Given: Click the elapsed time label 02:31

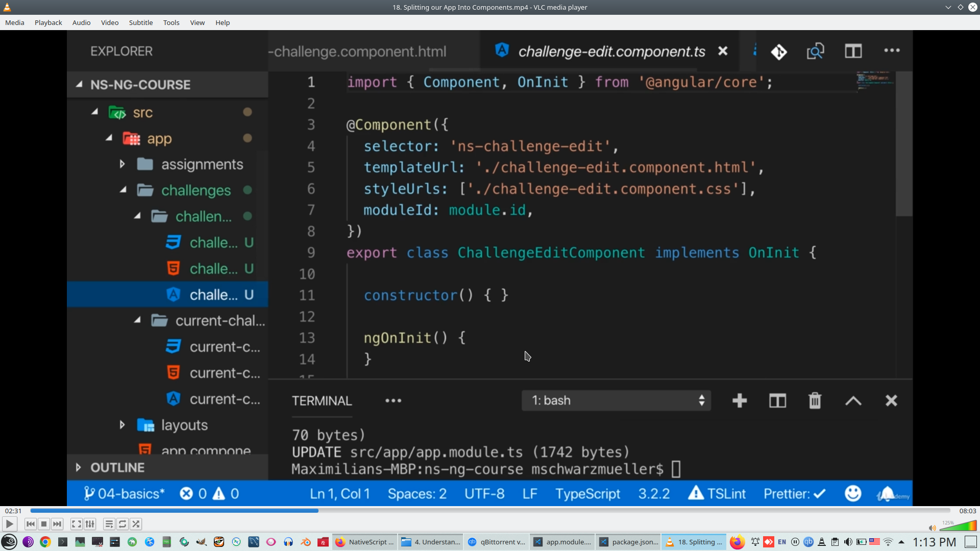Looking at the screenshot, I should click(13, 511).
